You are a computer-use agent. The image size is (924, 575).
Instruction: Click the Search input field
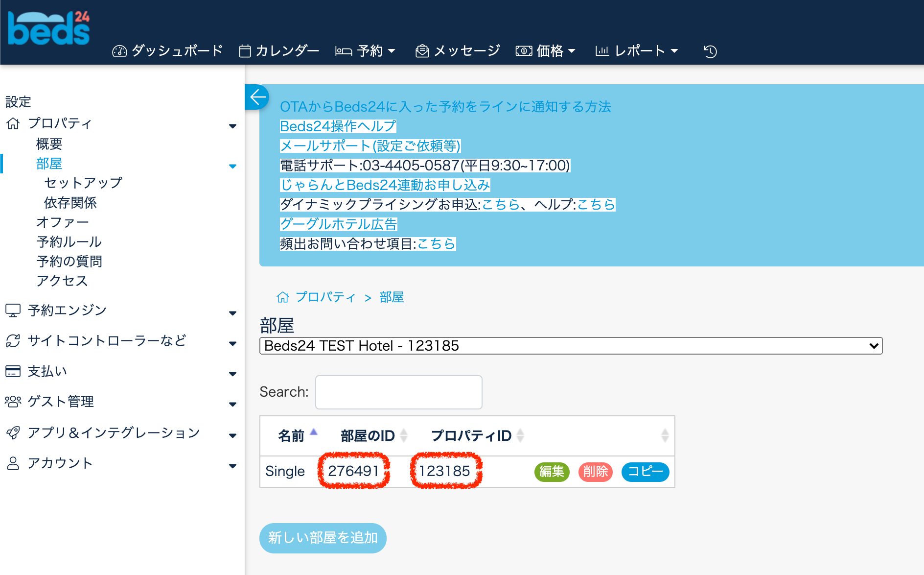(x=398, y=392)
